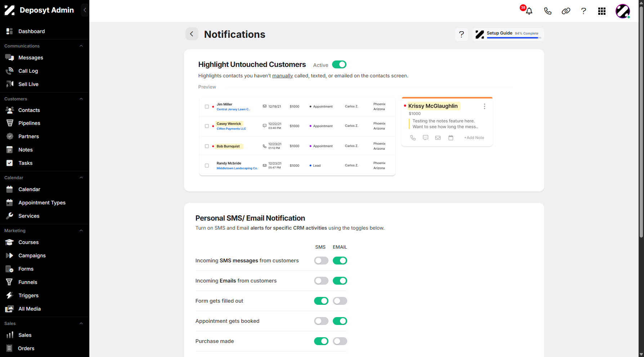
Task: Collapse the sidebar with arrow icon
Action: coord(85,10)
